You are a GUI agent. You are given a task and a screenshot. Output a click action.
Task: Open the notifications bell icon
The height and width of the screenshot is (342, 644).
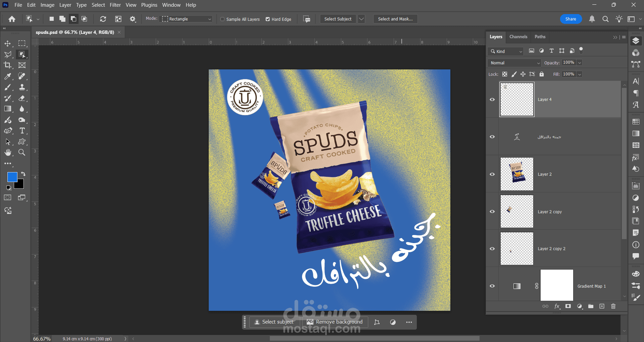pyautogui.click(x=592, y=19)
